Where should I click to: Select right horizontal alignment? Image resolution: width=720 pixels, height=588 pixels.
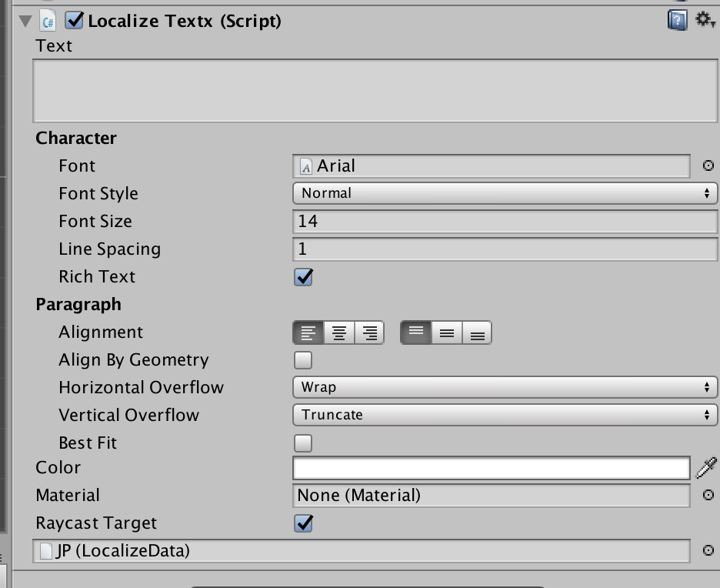369,332
